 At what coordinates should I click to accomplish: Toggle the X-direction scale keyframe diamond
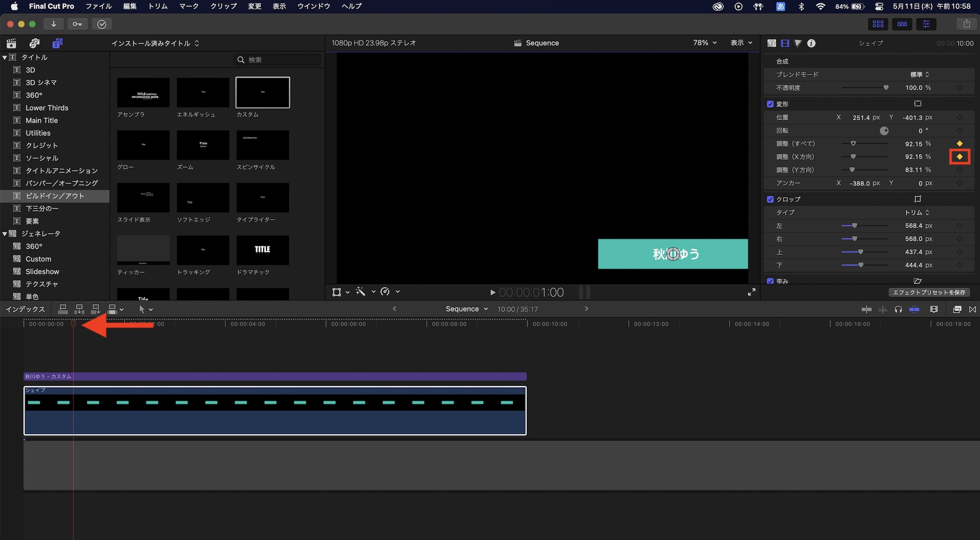pyautogui.click(x=959, y=157)
